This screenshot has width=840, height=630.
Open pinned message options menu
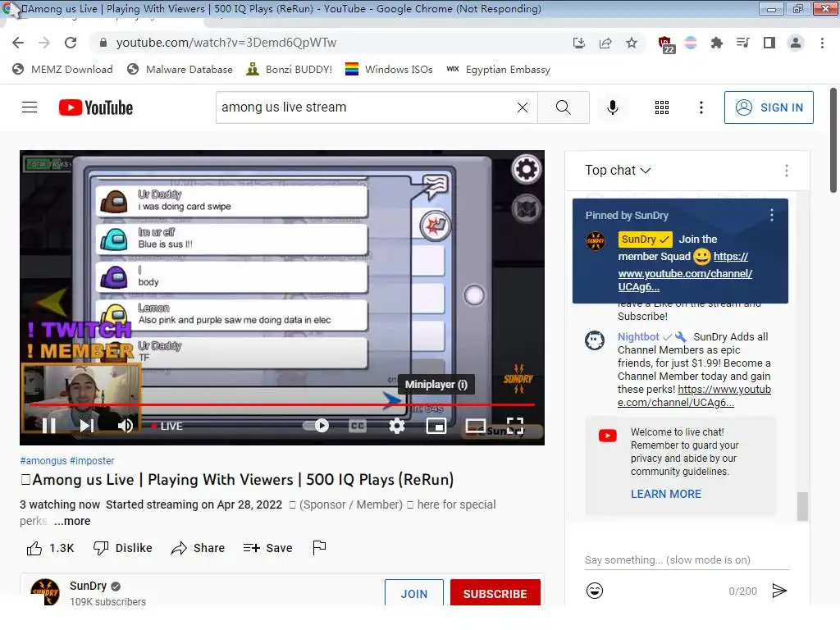pos(771,216)
